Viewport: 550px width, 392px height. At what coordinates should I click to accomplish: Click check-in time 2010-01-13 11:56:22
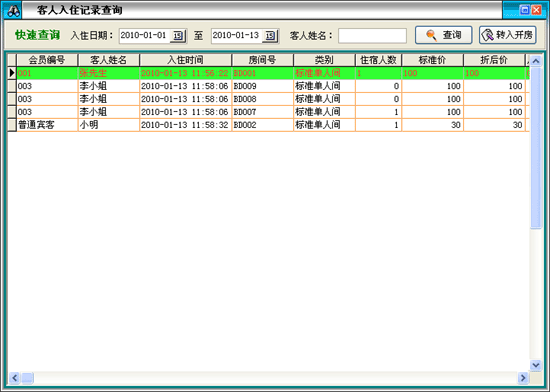[x=185, y=73]
